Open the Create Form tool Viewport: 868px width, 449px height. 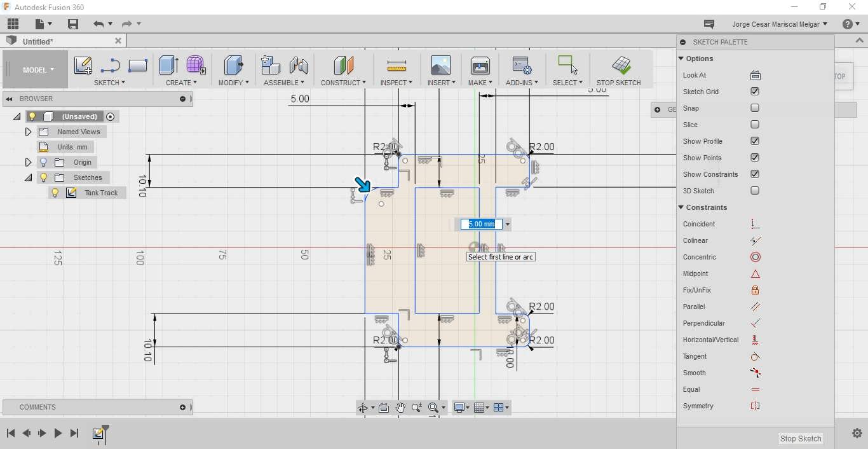tap(196, 66)
